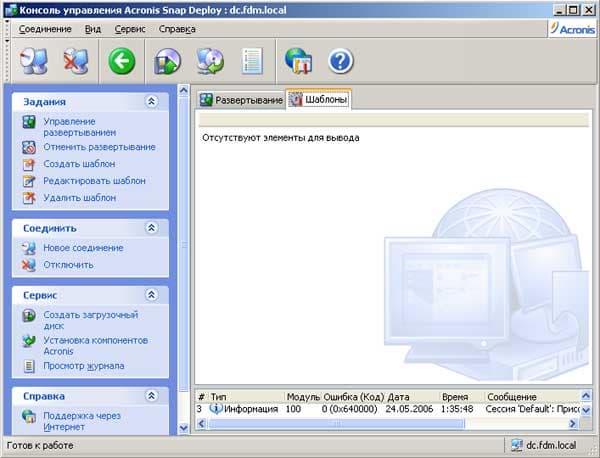Open Управление развертыванием link

80,127
